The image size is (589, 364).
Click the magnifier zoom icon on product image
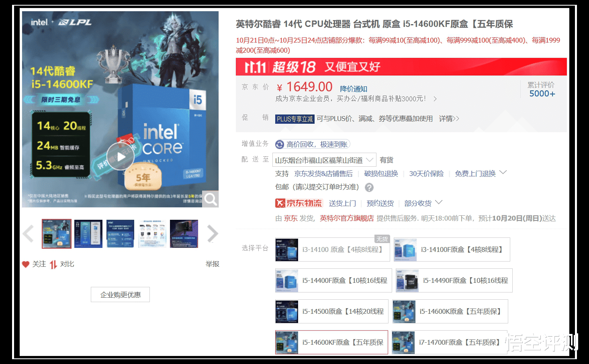[x=210, y=198]
